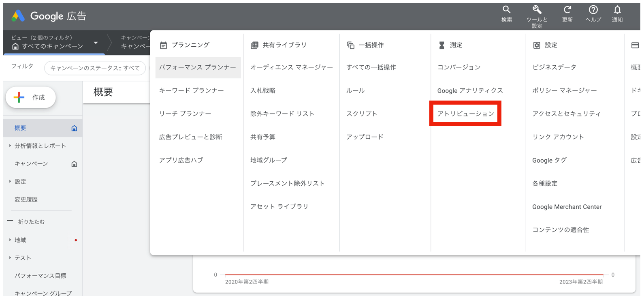Click the 一括操作 copy icon

[x=350, y=45]
